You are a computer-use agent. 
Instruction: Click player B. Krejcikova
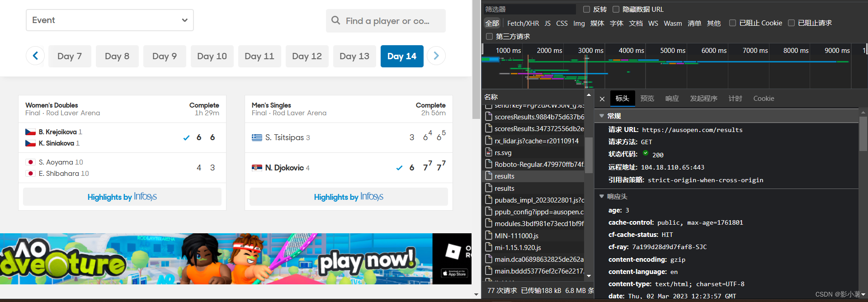(x=57, y=132)
